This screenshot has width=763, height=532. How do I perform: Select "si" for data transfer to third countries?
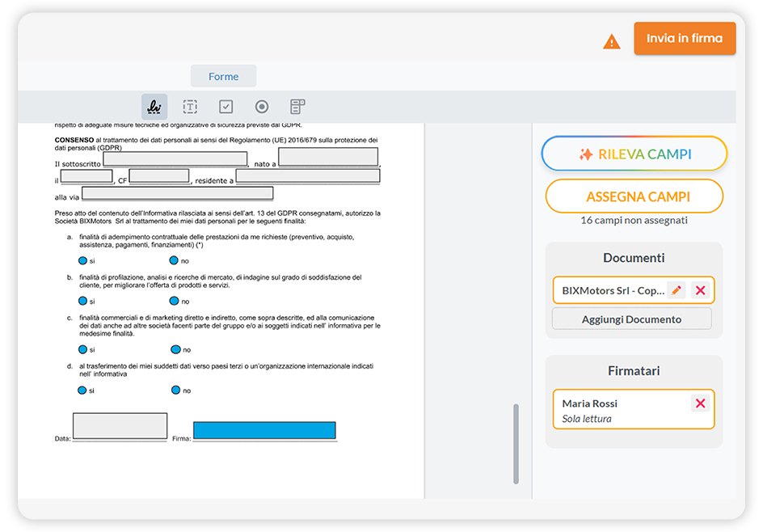coord(82,390)
